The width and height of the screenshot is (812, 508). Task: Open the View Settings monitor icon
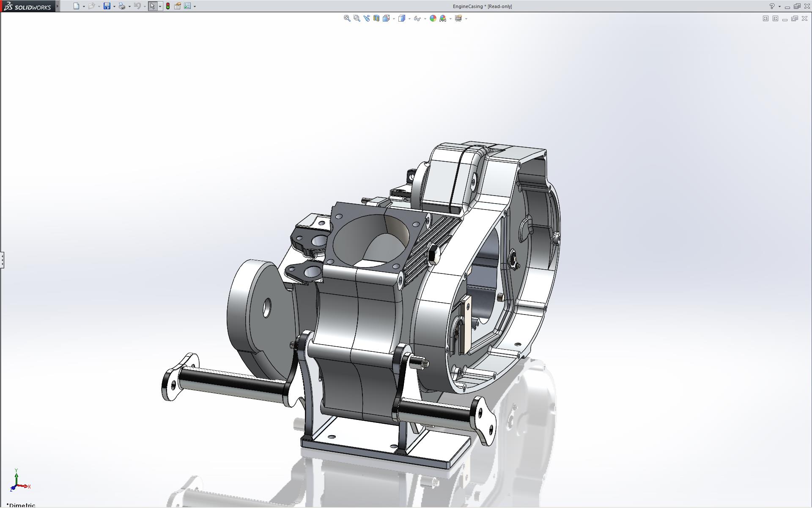point(458,18)
